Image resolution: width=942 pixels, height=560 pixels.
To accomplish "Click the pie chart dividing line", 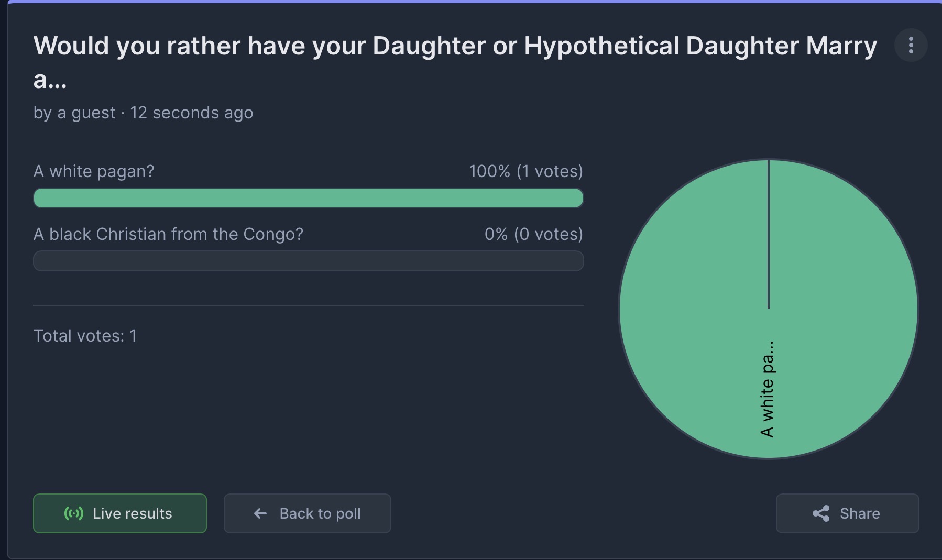I will 769,234.
